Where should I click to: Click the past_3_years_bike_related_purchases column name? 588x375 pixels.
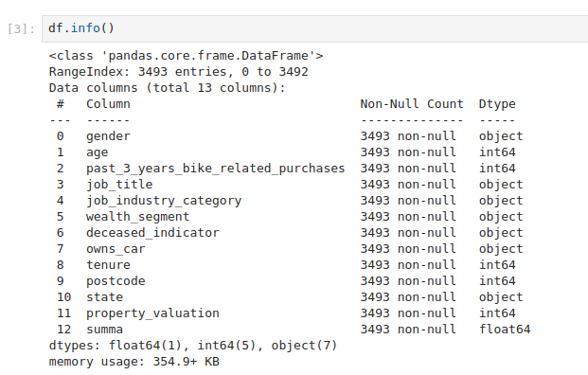pyautogui.click(x=216, y=169)
